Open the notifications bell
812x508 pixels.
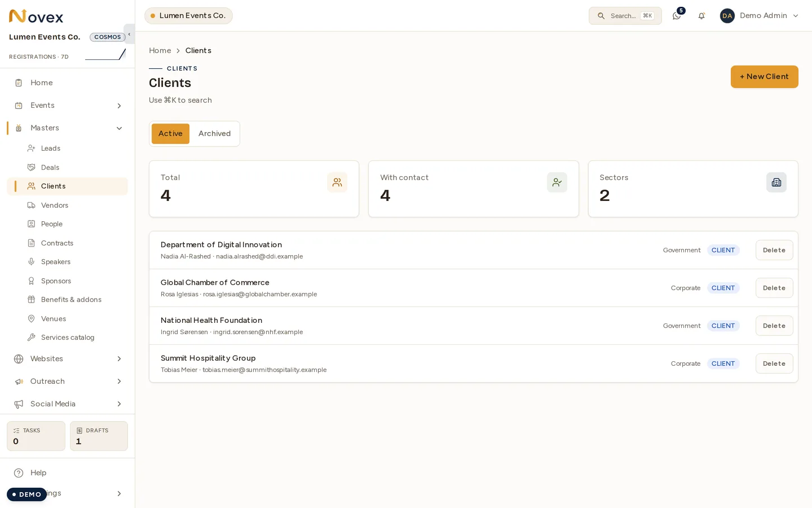701,16
